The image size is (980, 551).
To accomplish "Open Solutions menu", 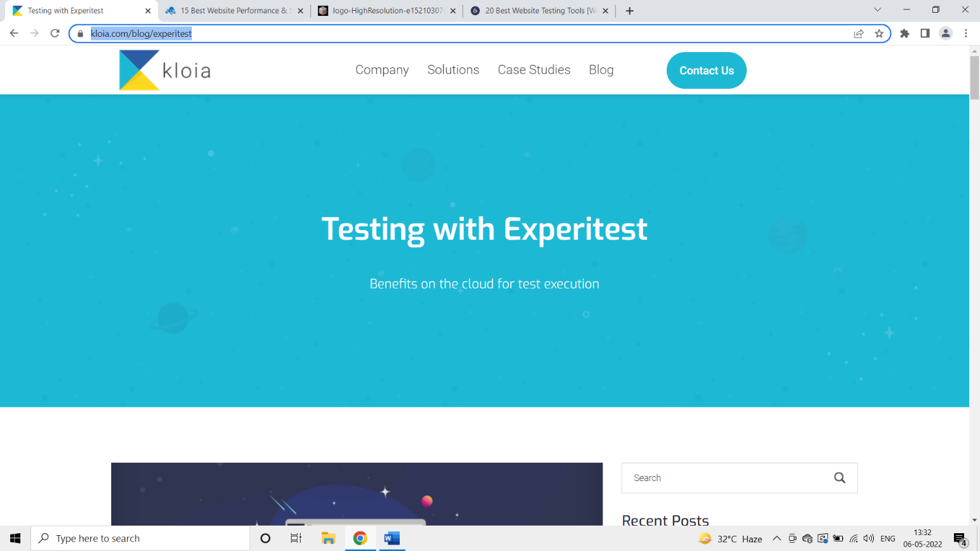I will click(453, 70).
